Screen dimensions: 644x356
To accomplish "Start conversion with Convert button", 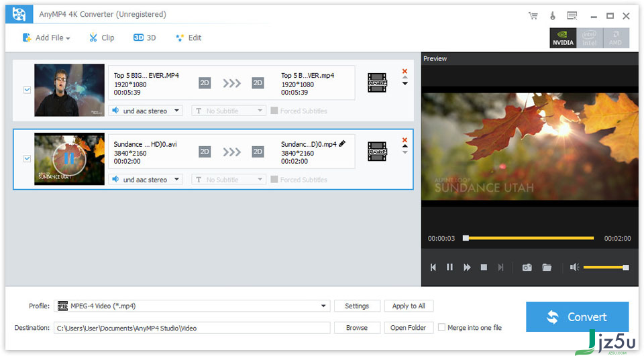I will point(577,316).
